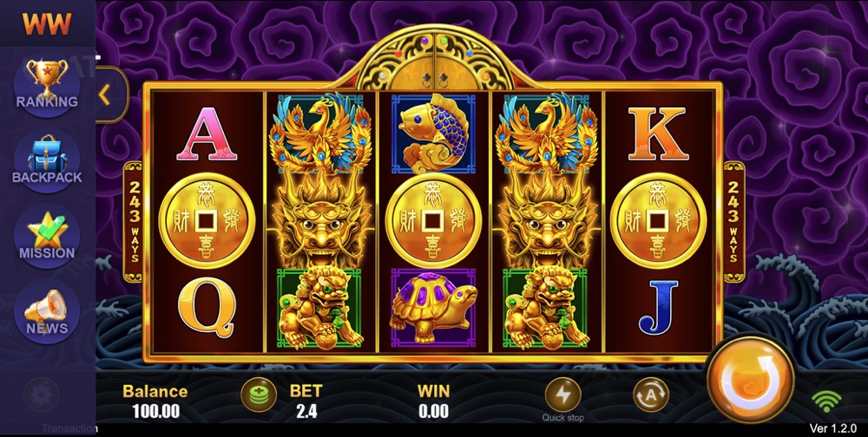
Task: Click the WIN amount display
Action: click(433, 410)
